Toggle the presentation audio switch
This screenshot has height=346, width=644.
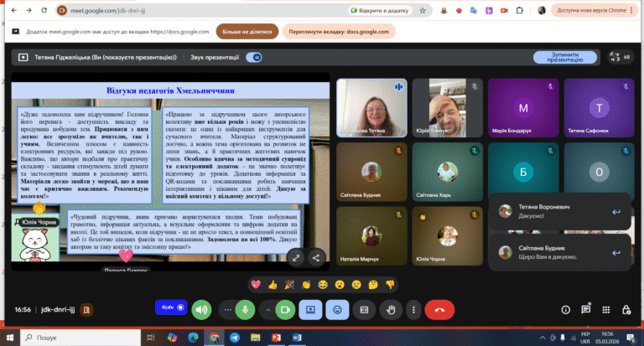[x=254, y=58]
